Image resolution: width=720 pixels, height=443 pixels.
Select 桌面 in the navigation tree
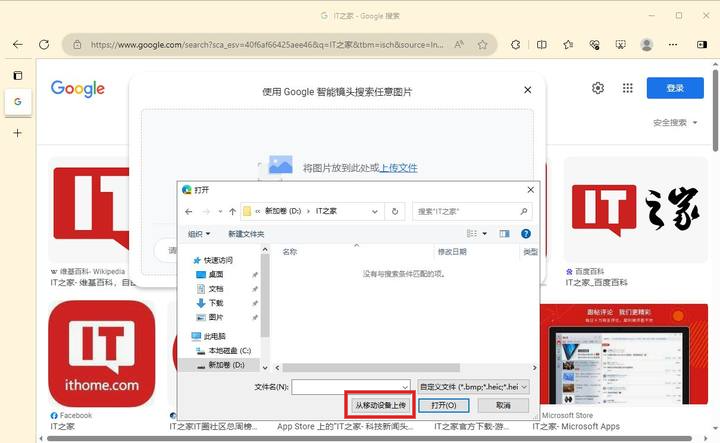pyautogui.click(x=216, y=275)
